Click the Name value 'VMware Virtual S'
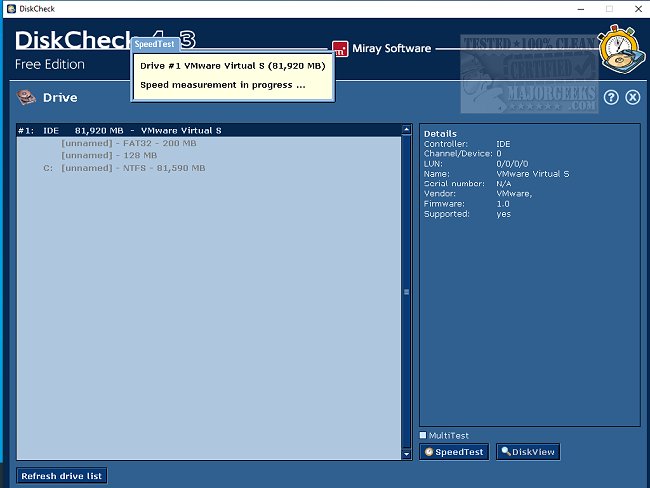Screen dimensions: 650x488 point(533,174)
